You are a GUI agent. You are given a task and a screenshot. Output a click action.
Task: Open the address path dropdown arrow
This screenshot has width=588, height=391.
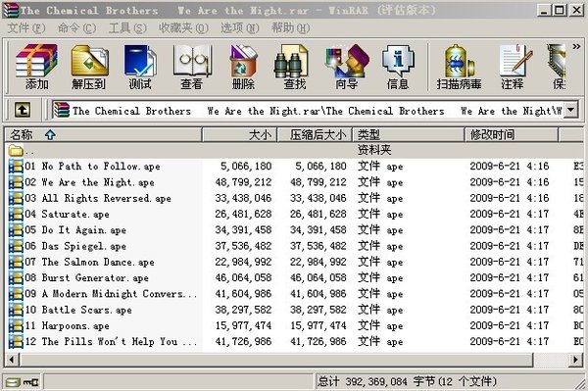point(570,110)
